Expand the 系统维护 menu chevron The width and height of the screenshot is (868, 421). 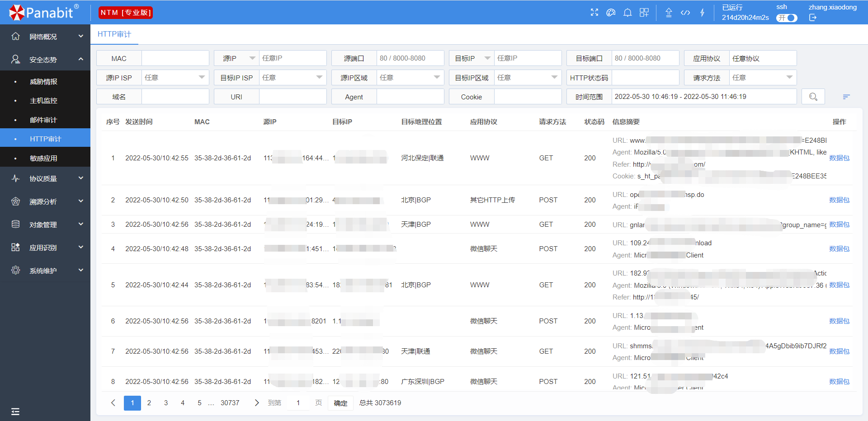click(x=81, y=270)
